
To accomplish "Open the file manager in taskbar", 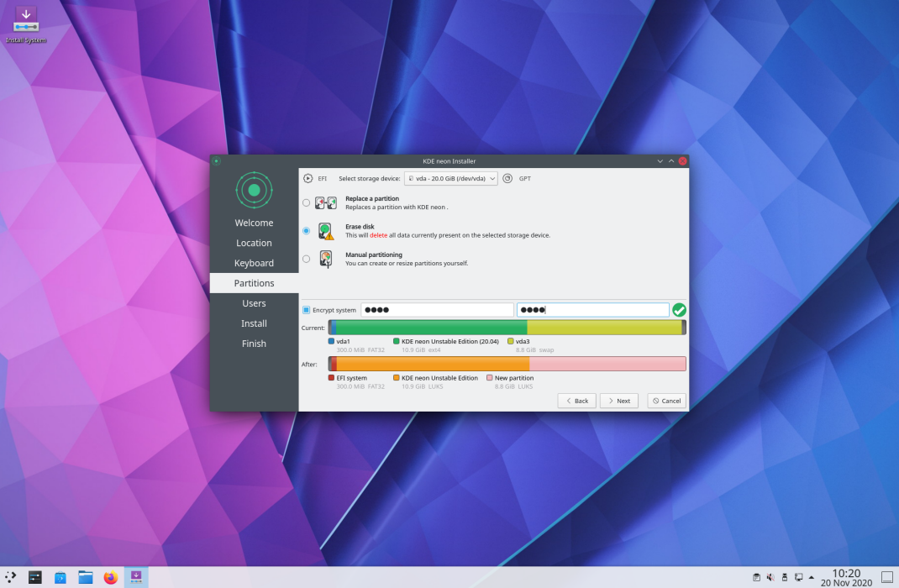I will (x=86, y=577).
